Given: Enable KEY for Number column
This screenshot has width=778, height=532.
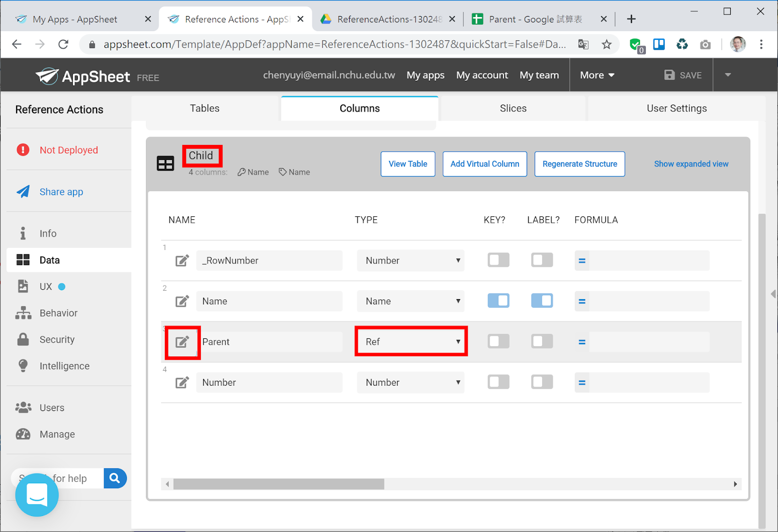Looking at the screenshot, I should pyautogui.click(x=498, y=382).
